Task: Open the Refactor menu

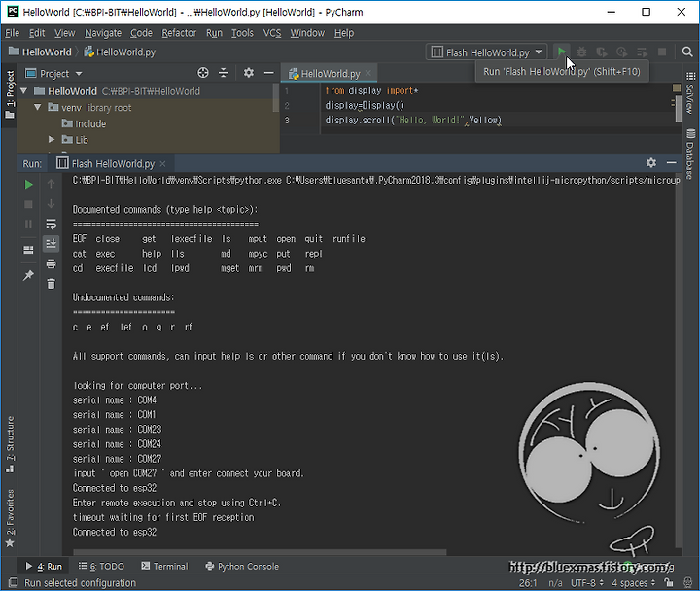Action: coord(179,33)
